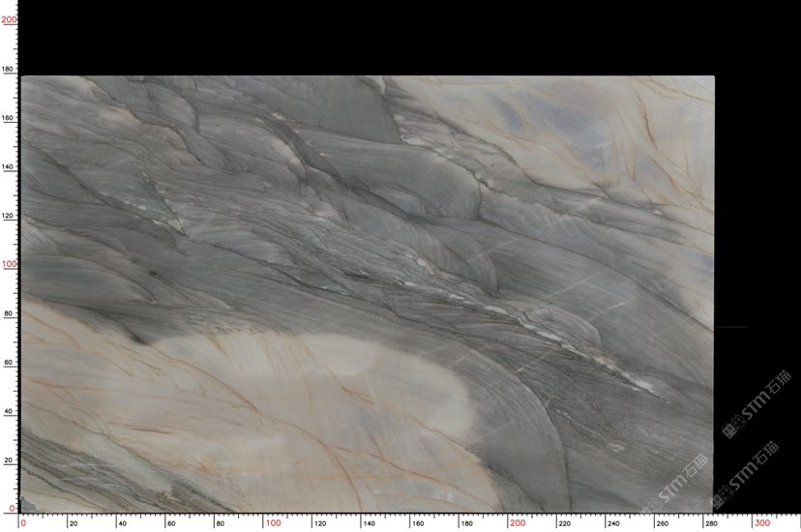801x532 pixels.
Task: Click the 40 mark on the horizontal ruler
Action: pos(122,523)
